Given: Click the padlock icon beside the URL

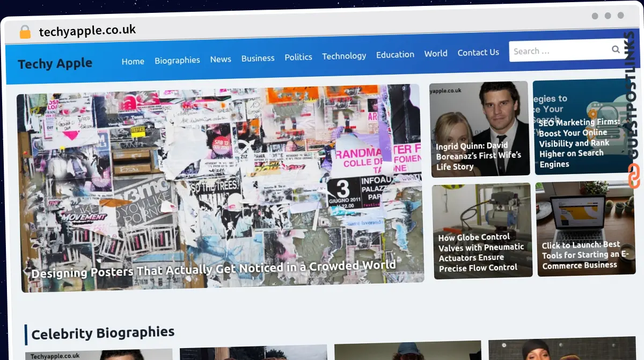Looking at the screenshot, I should click(25, 32).
